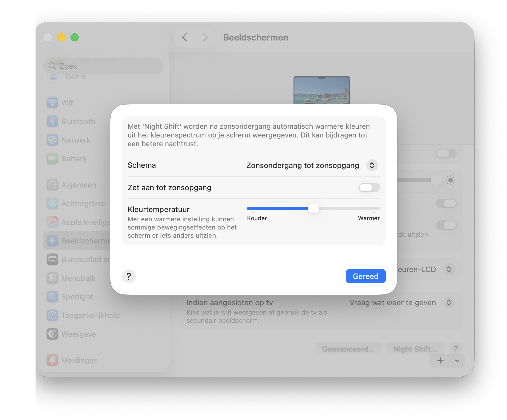Open Spotlight settings

coord(77,297)
